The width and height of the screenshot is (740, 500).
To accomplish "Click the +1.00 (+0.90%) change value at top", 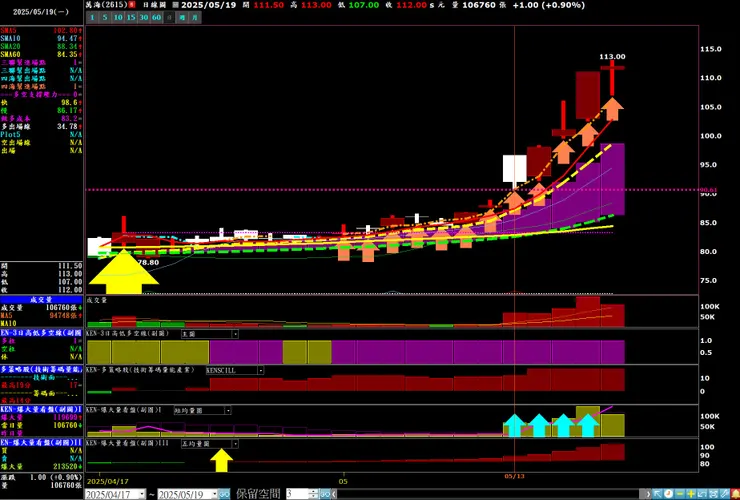I will click(548, 5).
